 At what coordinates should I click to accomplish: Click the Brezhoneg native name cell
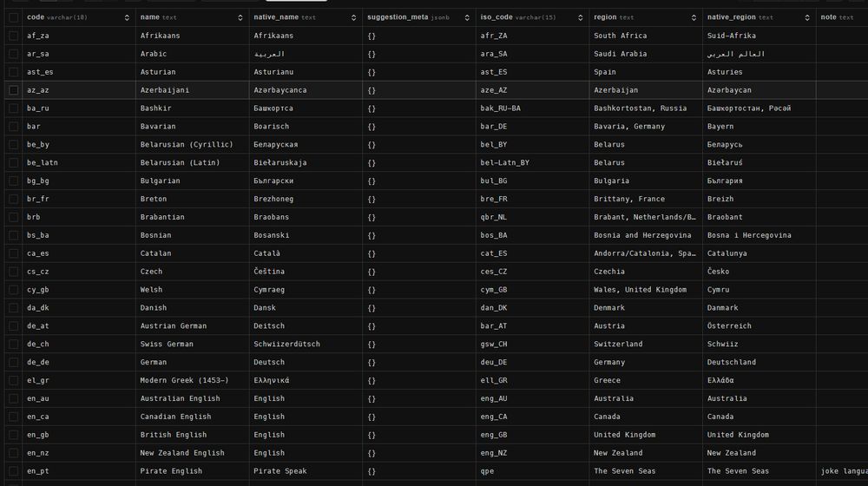(x=306, y=199)
